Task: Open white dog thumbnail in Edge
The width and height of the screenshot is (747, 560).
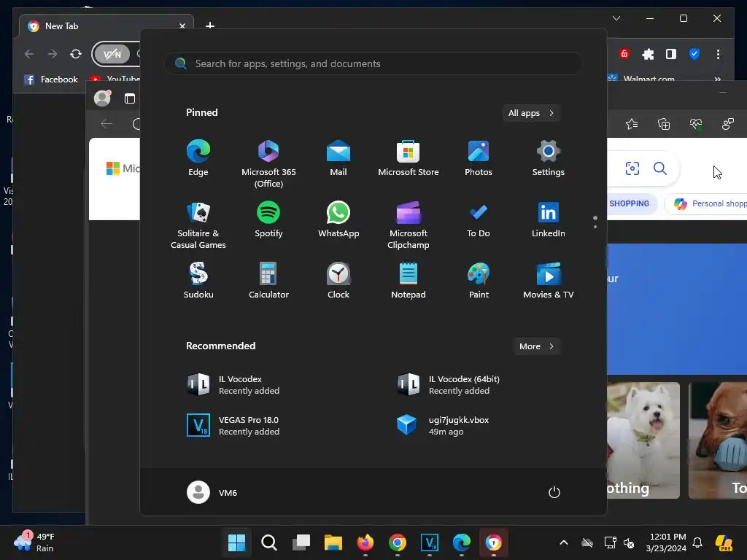Action: coord(643,440)
